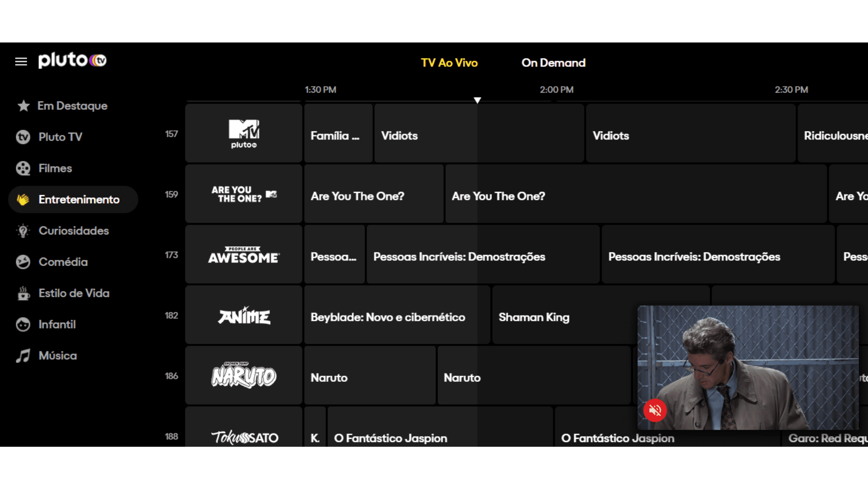The image size is (868, 488).
Task: Click the Beyblade Novo e cibernético slot
Action: (393, 317)
